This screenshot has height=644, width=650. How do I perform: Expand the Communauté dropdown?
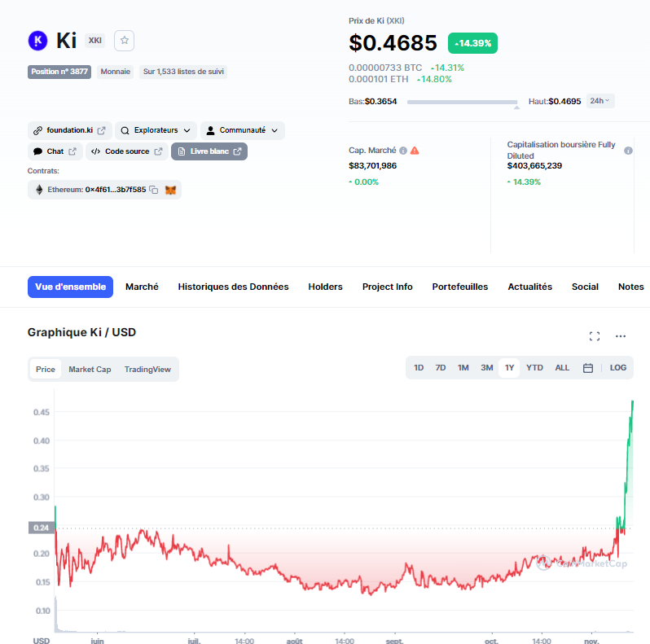click(274, 130)
